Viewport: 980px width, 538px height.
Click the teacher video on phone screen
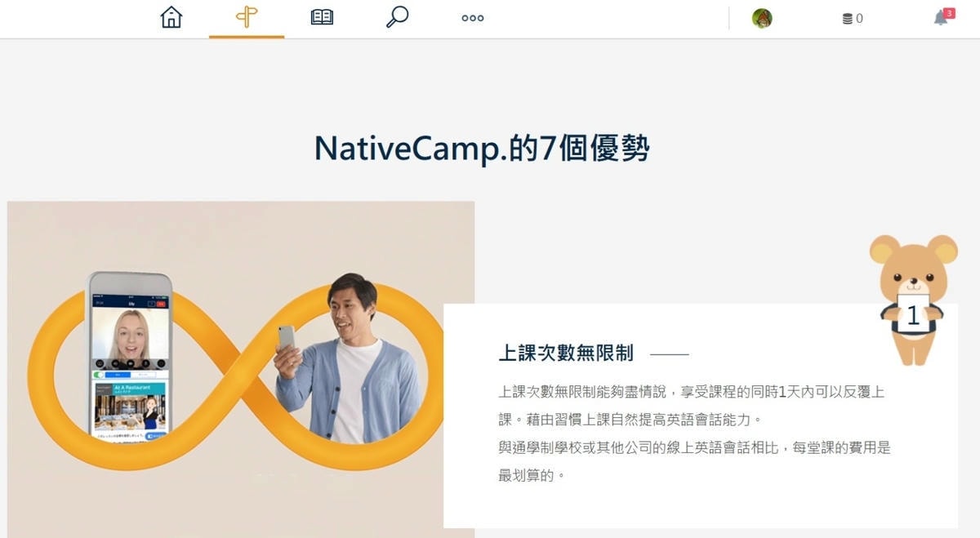pyautogui.click(x=130, y=334)
